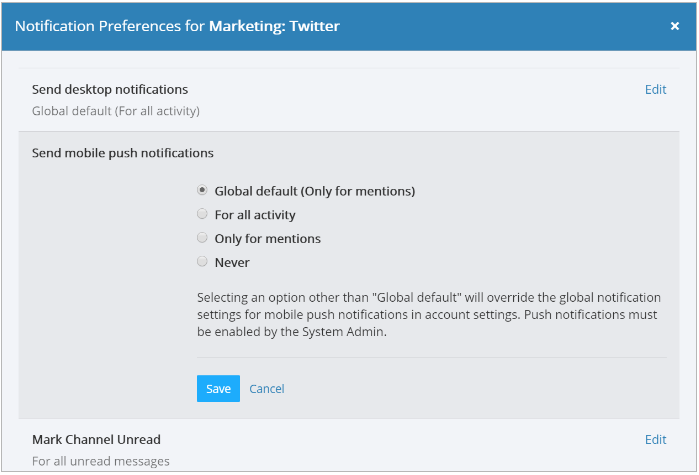Save mobile push notification settings
This screenshot has height=475, width=699.
(x=218, y=389)
